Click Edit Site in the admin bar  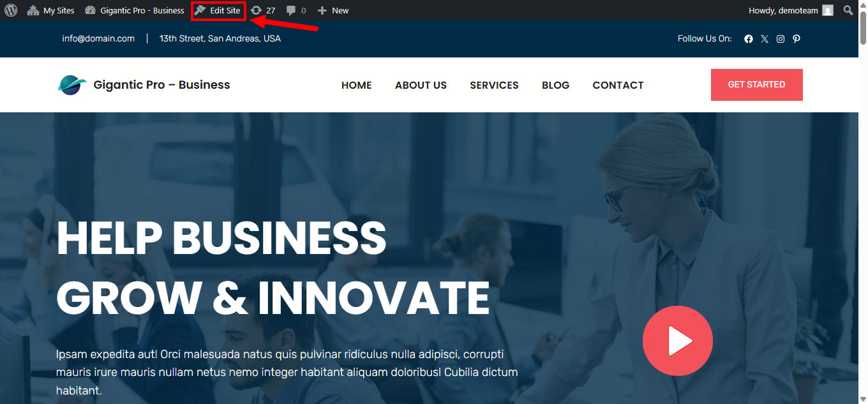[x=218, y=10]
